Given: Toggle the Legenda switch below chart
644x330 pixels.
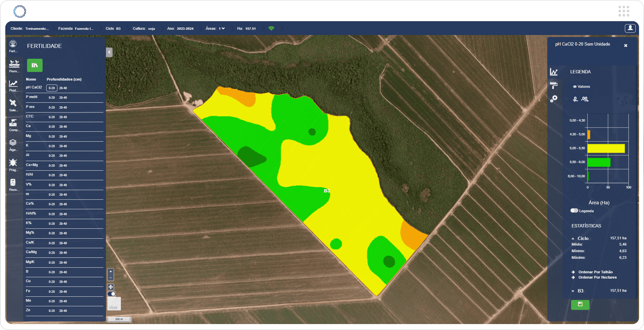Looking at the screenshot, I should tap(574, 211).
